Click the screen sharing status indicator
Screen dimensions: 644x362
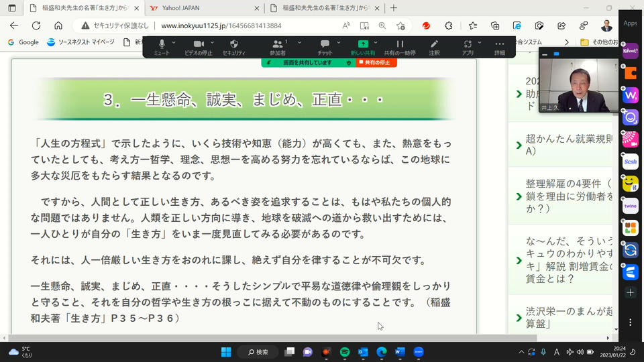point(308,62)
